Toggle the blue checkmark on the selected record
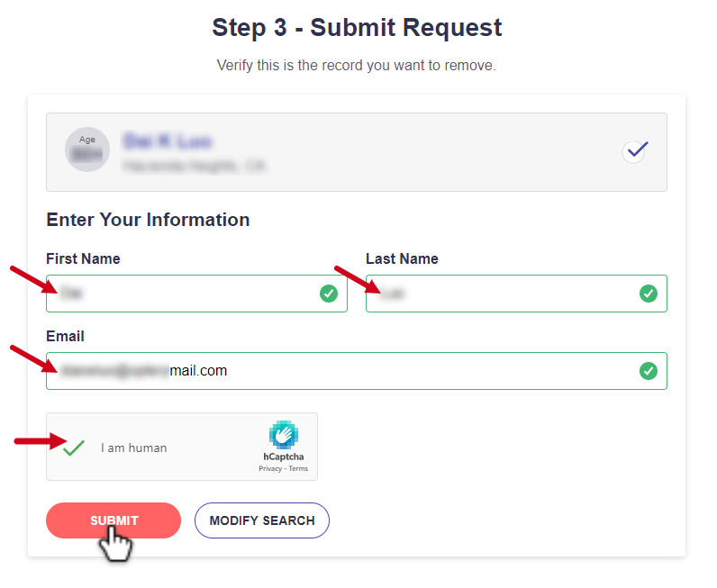Viewport: 717px width, 588px height. pos(636,151)
